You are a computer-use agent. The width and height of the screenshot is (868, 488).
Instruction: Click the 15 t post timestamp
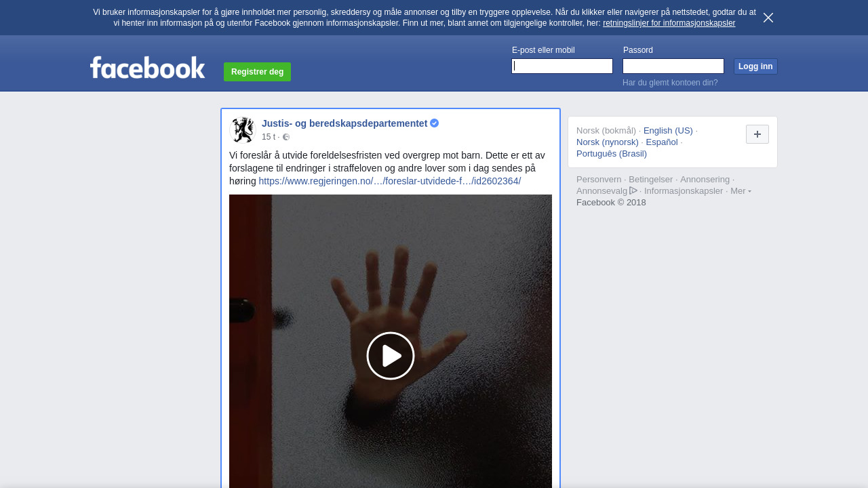(x=268, y=137)
